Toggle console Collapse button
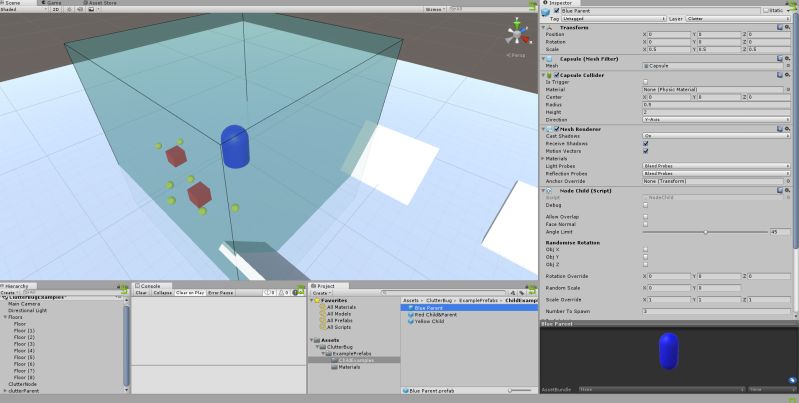Image resolution: width=799 pixels, height=403 pixels. click(x=163, y=293)
